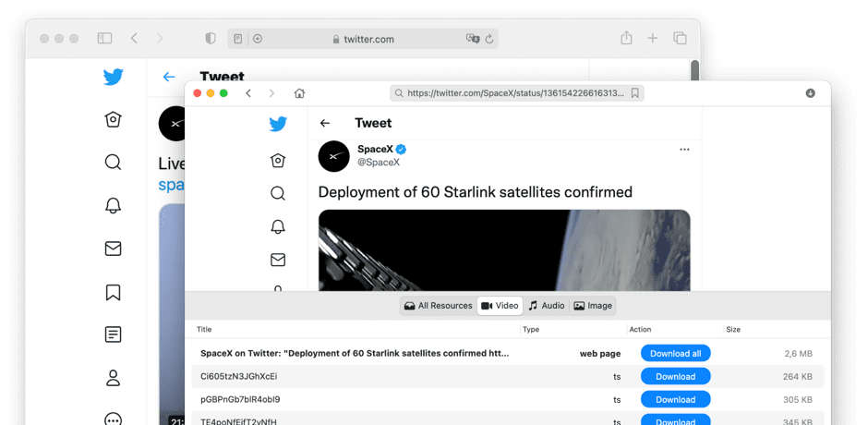Open messages envelope in Safari window sidebar
Screen dimensions: 868x425
(113, 249)
